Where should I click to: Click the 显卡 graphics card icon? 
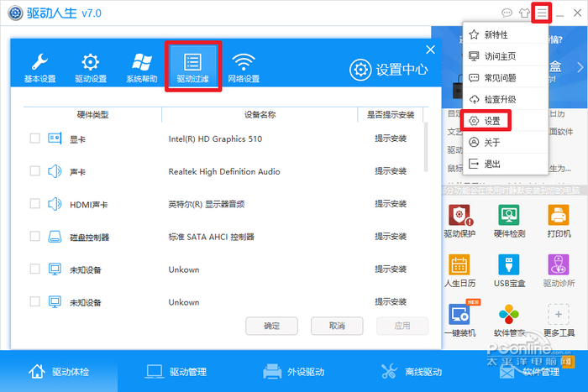[55, 139]
